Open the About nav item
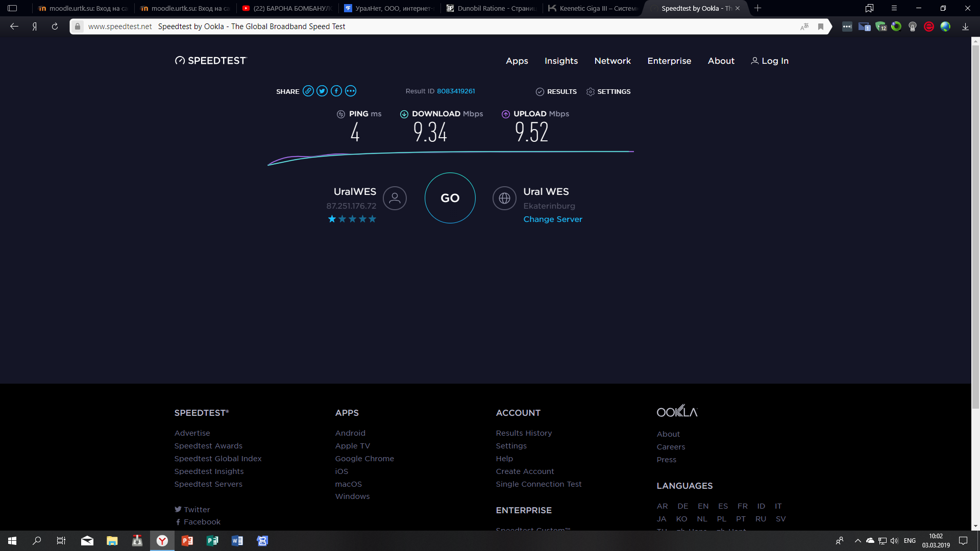This screenshot has width=980, height=551. [721, 61]
